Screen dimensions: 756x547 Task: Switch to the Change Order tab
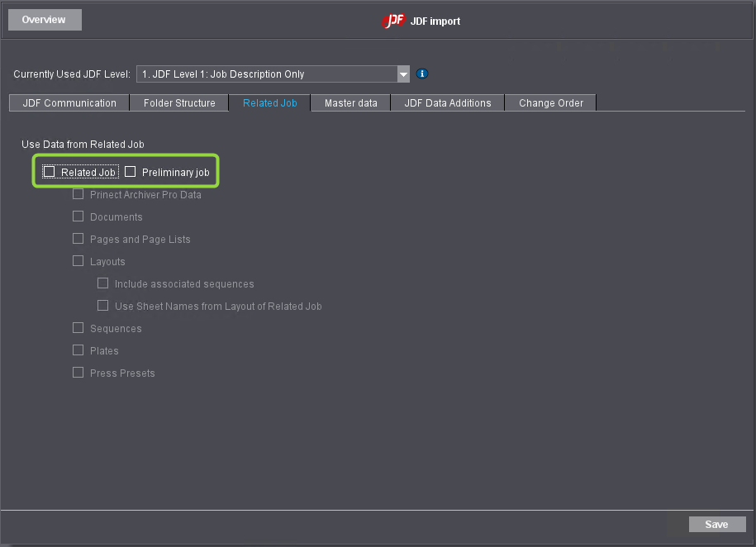tap(550, 102)
